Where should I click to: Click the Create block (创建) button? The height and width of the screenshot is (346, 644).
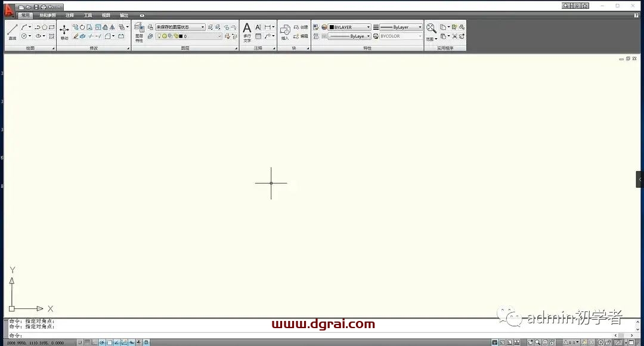click(301, 27)
